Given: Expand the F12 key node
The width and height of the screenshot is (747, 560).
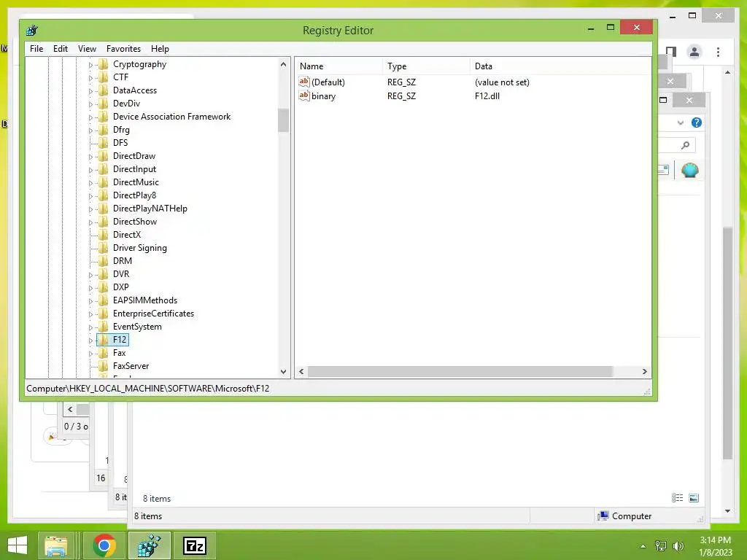Looking at the screenshot, I should point(90,341).
